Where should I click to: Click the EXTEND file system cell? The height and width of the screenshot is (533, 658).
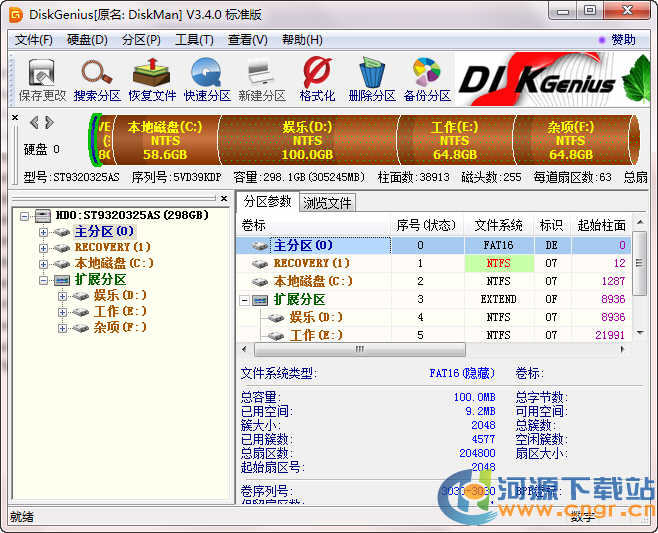tap(499, 300)
